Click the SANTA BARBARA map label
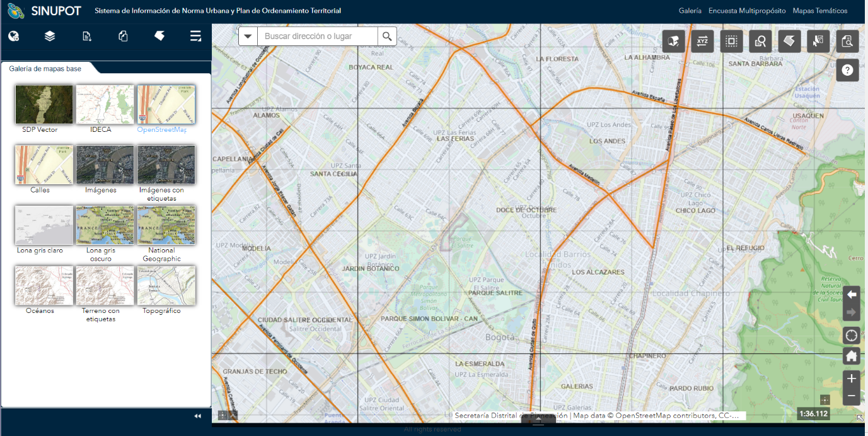Viewport: 868px width, 436px height. click(755, 64)
